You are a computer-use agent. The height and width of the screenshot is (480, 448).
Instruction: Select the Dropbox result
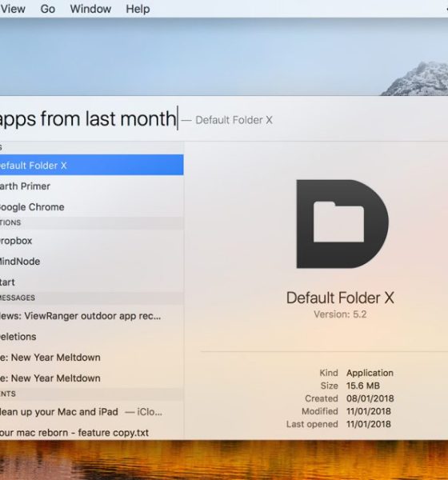pos(91,241)
